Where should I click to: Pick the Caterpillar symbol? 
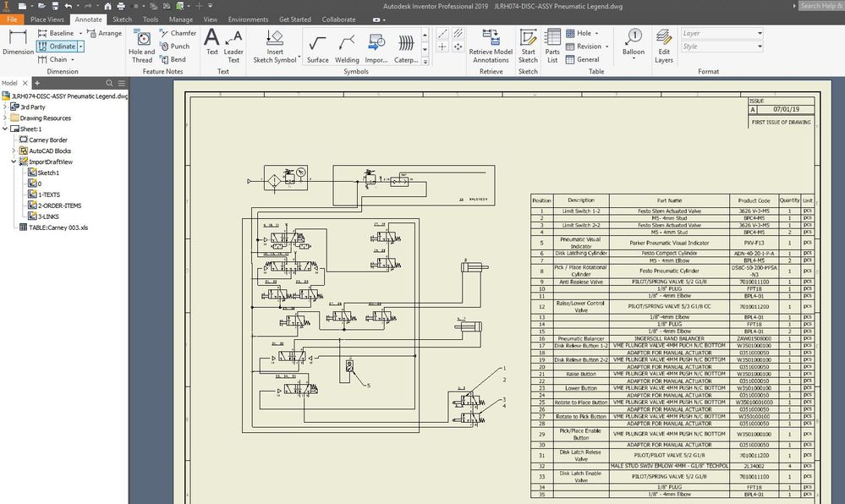[x=406, y=49]
